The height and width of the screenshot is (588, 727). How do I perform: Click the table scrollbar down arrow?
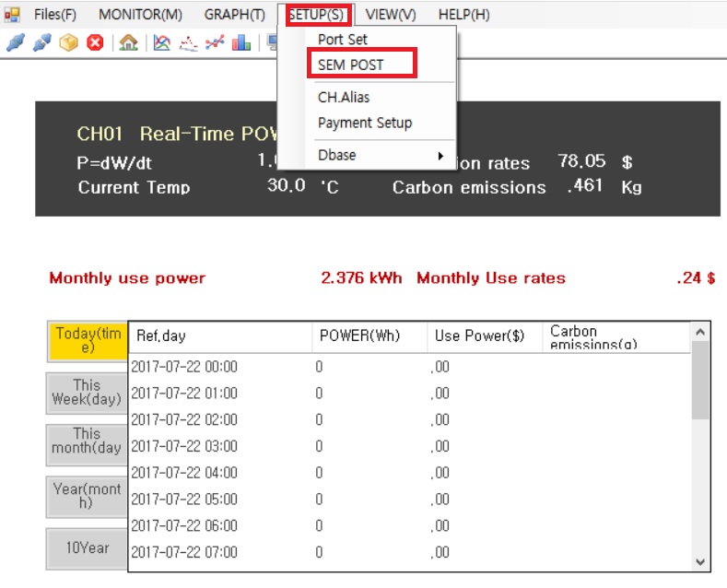click(700, 562)
